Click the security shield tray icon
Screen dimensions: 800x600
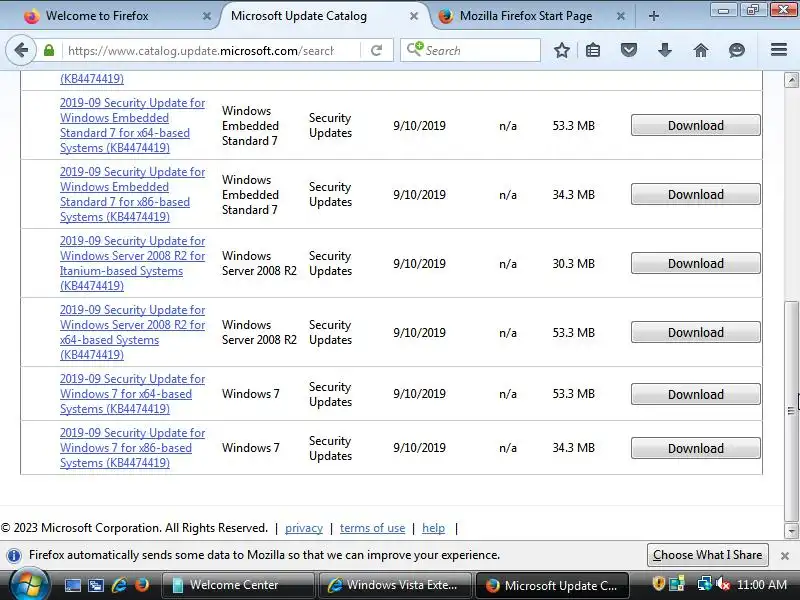click(659, 583)
